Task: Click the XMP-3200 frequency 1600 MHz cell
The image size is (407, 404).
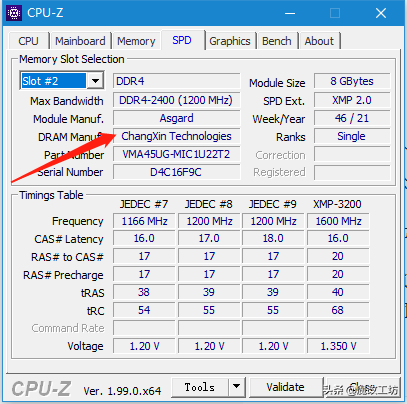Action: [x=338, y=221]
